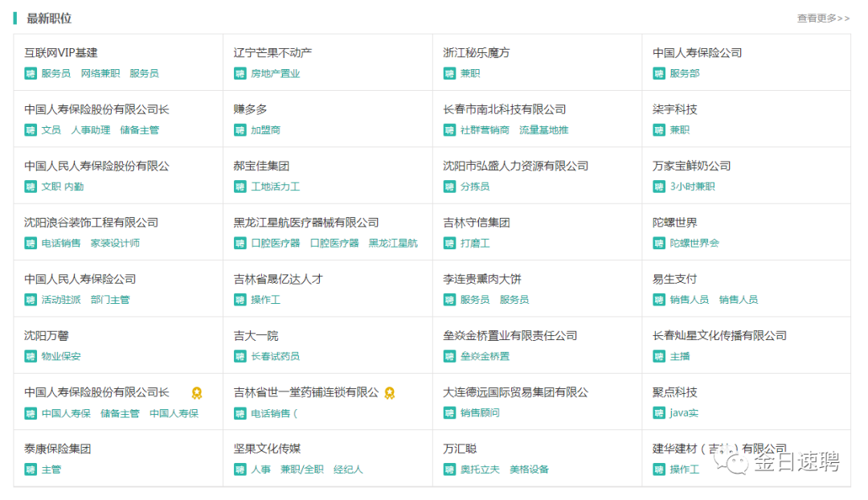Screen dimensions: 868x500
Task: Open company 大连德远国际贸易集团有限公
Action: point(515,392)
